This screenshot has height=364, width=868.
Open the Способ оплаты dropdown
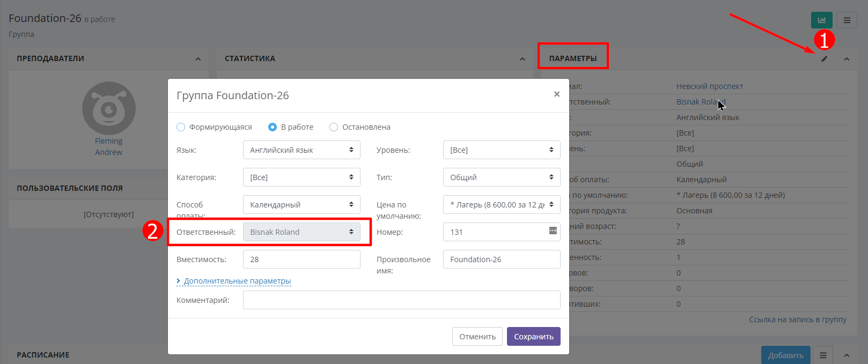[301, 205]
